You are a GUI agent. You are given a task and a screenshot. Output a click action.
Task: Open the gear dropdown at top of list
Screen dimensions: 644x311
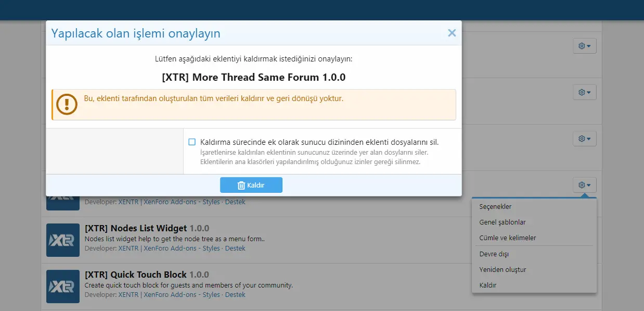[x=584, y=46]
